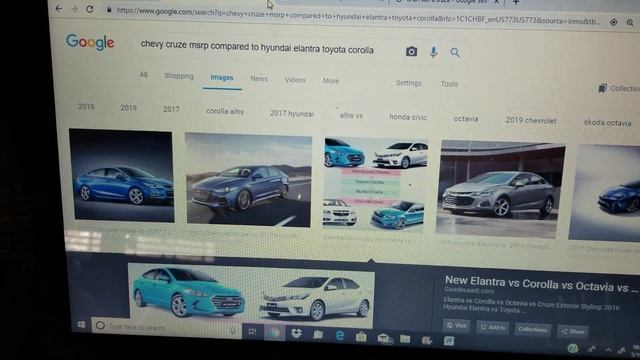This screenshot has height=360, width=640.
Task: Click the taskbar search microphone icon
Action: (233, 331)
